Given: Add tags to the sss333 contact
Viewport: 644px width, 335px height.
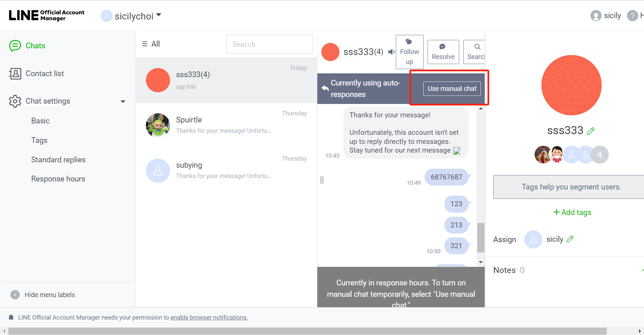Looking at the screenshot, I should click(x=572, y=212).
